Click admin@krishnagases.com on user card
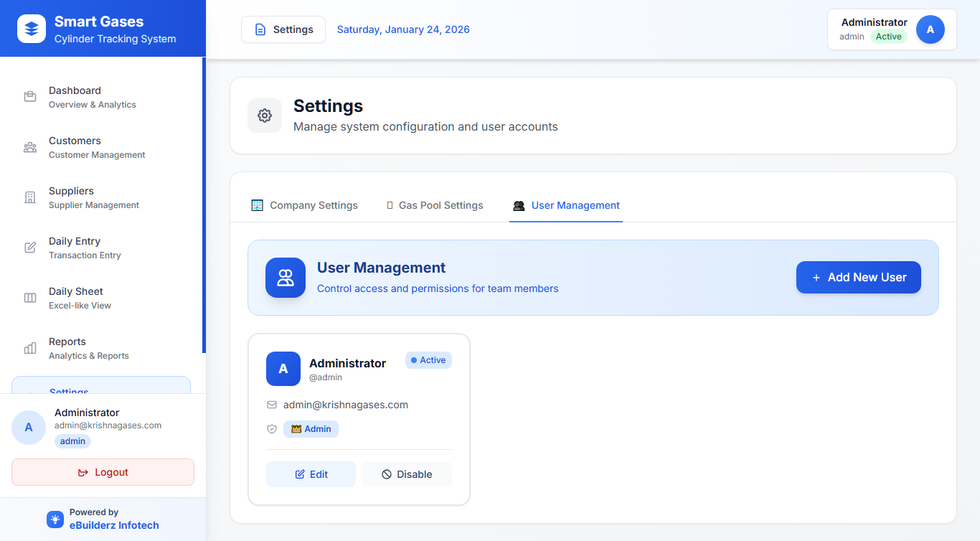 (x=346, y=405)
